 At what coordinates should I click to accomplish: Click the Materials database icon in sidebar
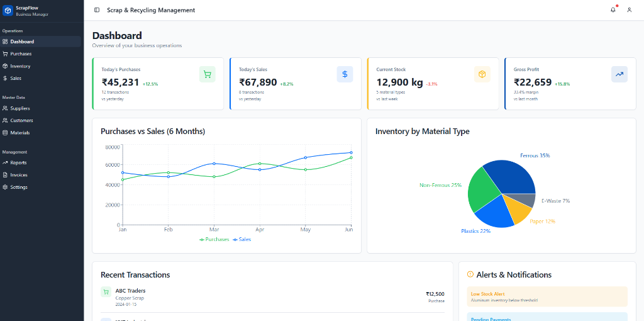(x=5, y=133)
